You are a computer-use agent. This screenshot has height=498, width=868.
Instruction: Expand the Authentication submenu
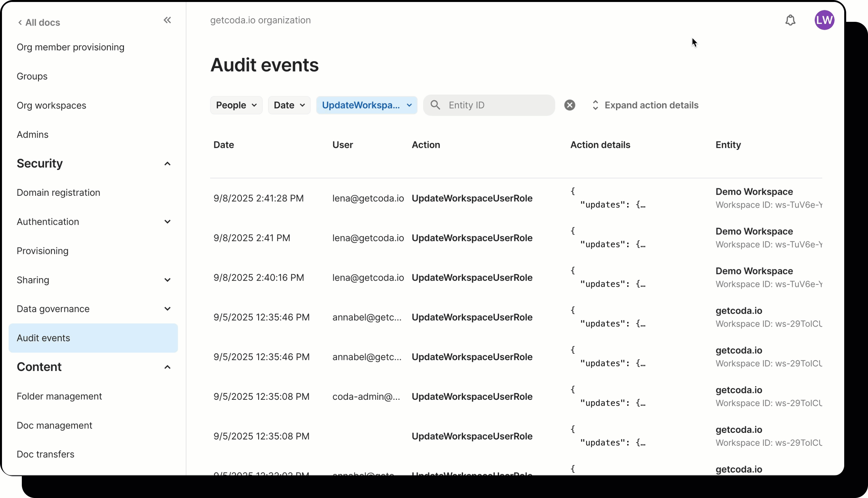(167, 222)
